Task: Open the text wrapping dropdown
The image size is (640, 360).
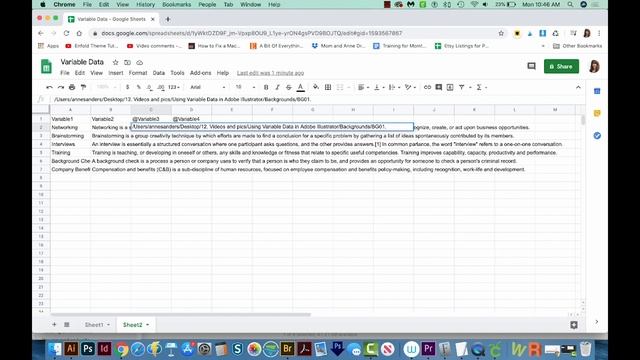Action: (x=394, y=87)
